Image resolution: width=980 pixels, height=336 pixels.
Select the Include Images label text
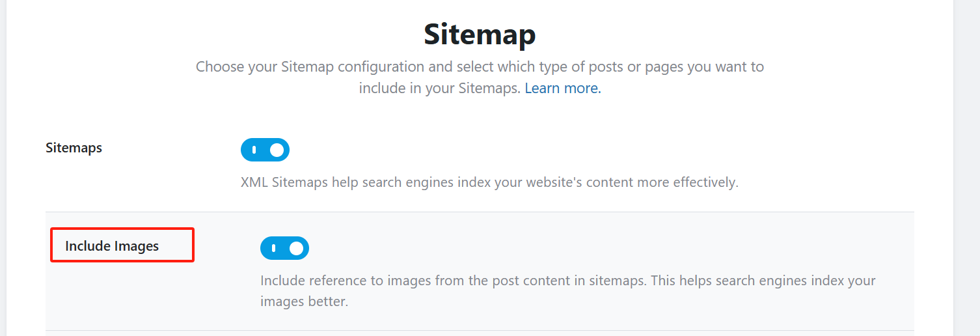point(112,246)
